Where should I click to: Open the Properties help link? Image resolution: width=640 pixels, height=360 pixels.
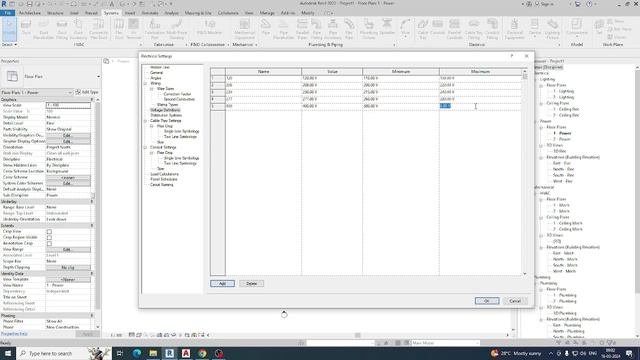pos(14,334)
